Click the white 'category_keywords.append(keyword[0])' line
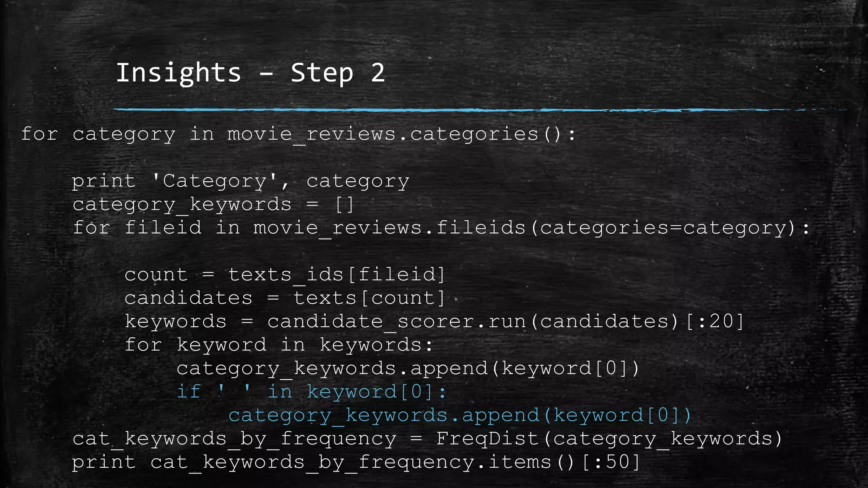 coord(408,369)
